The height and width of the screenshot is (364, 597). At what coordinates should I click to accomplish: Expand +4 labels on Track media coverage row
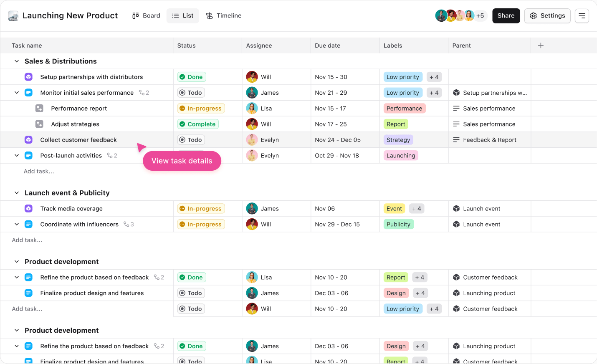pos(416,209)
